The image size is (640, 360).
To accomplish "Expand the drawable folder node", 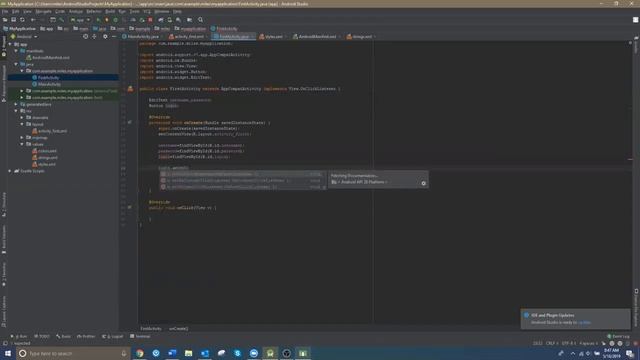I will point(22,118).
